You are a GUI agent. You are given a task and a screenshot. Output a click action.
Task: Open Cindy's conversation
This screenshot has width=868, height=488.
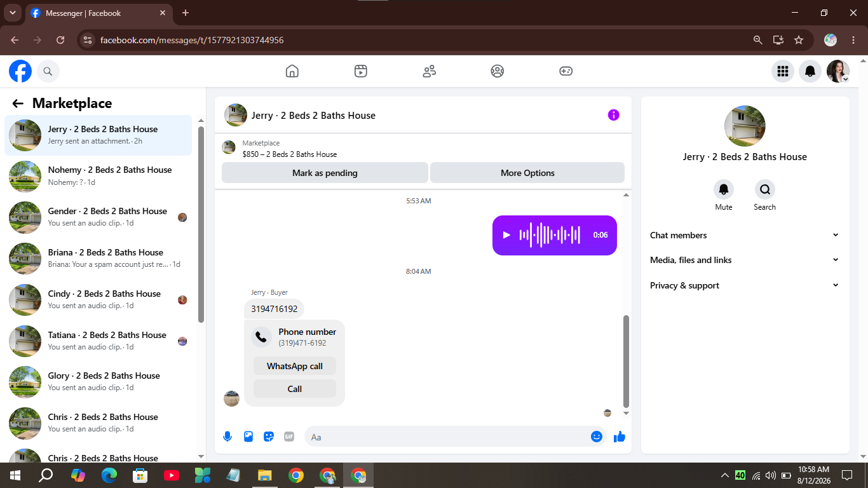pos(98,300)
